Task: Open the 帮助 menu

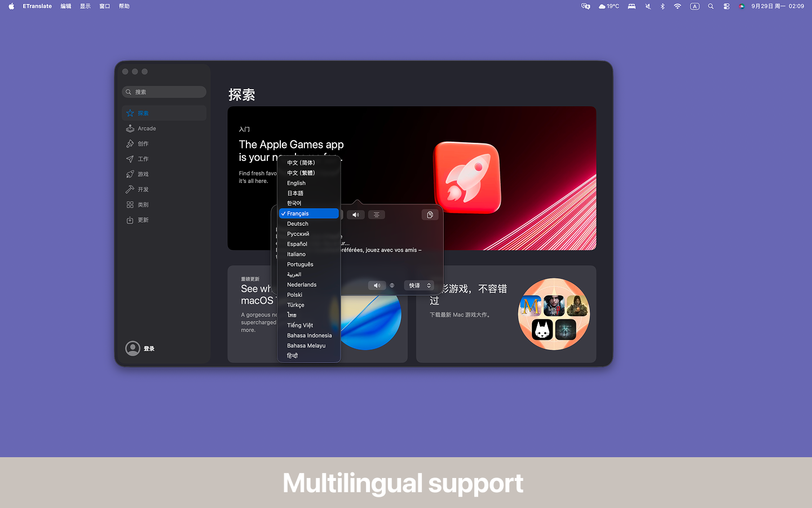Action: (x=124, y=6)
